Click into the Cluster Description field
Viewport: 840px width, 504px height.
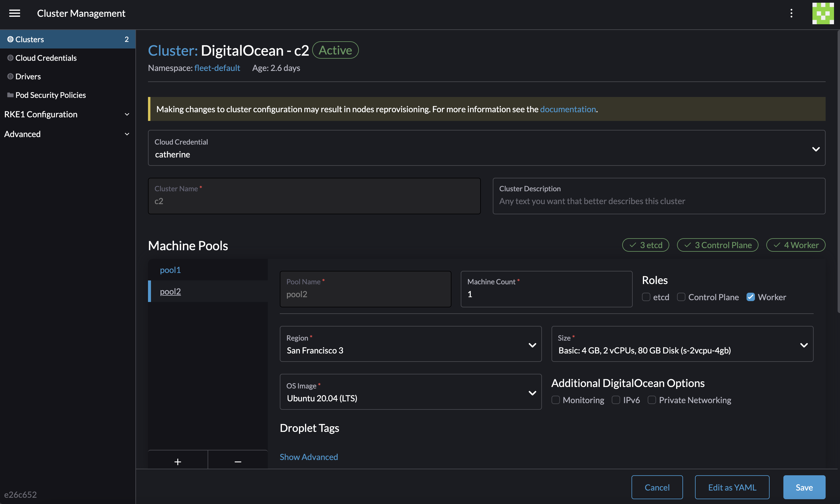coord(658,201)
